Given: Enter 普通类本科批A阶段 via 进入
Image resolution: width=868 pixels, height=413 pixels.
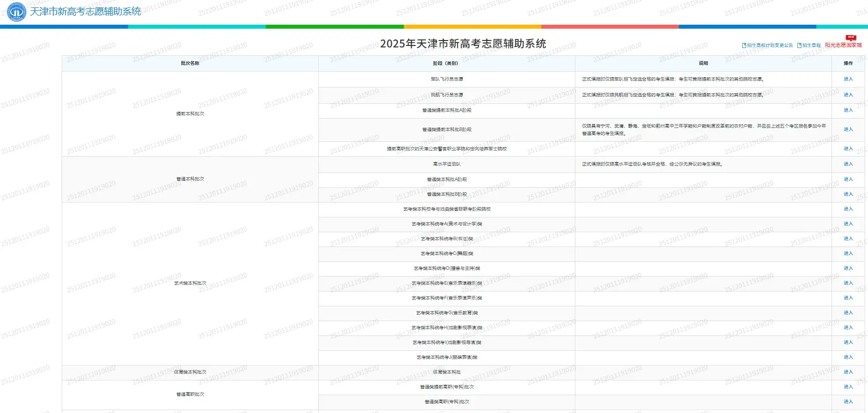Looking at the screenshot, I should click(848, 179).
